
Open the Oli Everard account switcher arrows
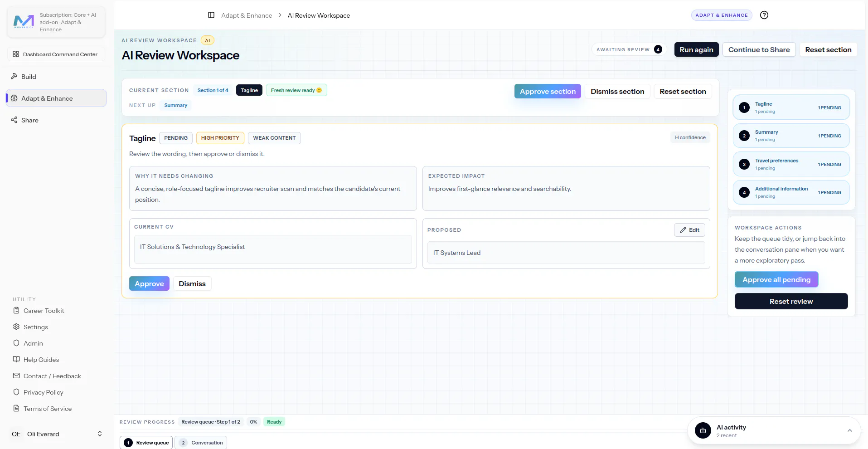pyautogui.click(x=100, y=434)
